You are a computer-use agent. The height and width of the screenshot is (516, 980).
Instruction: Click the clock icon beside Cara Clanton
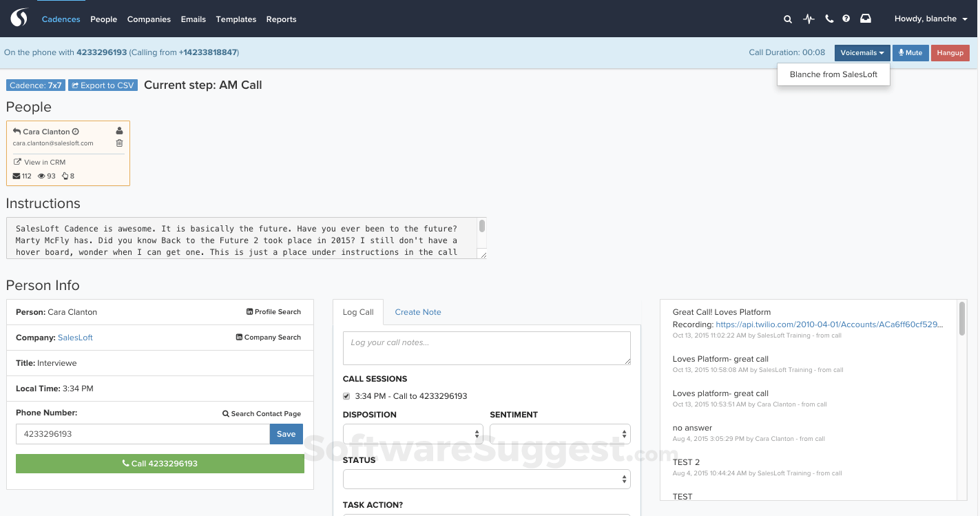tap(76, 132)
